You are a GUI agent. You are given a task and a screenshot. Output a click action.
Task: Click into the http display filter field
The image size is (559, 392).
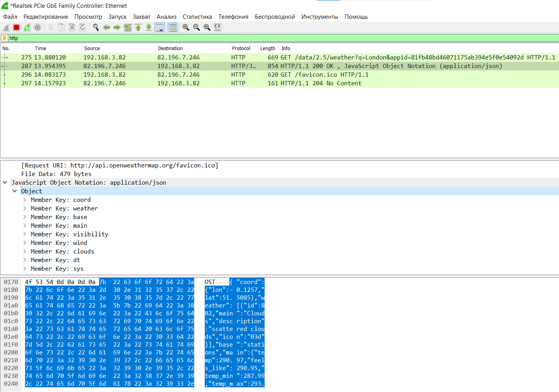[274, 38]
